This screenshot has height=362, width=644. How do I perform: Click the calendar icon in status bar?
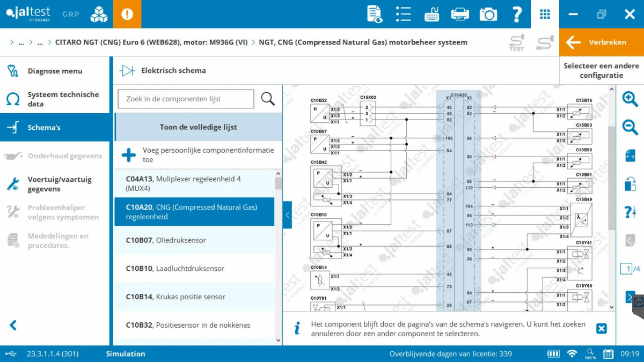click(x=608, y=354)
